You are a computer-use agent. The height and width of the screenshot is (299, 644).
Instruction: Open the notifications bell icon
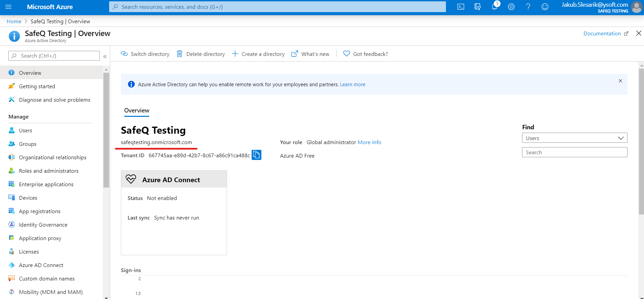(494, 7)
